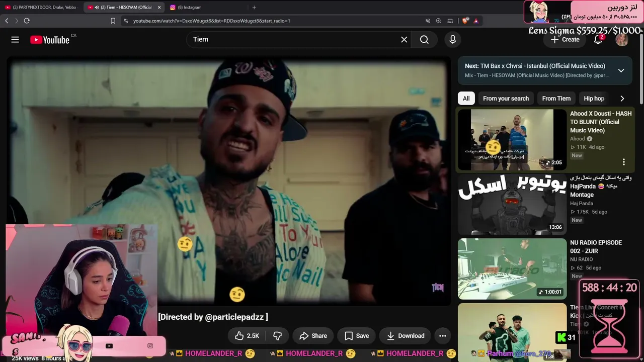Image resolution: width=644 pixels, height=362 pixels.
Task: Mute the Tiem tab via its speaker icon
Action: 97,7
